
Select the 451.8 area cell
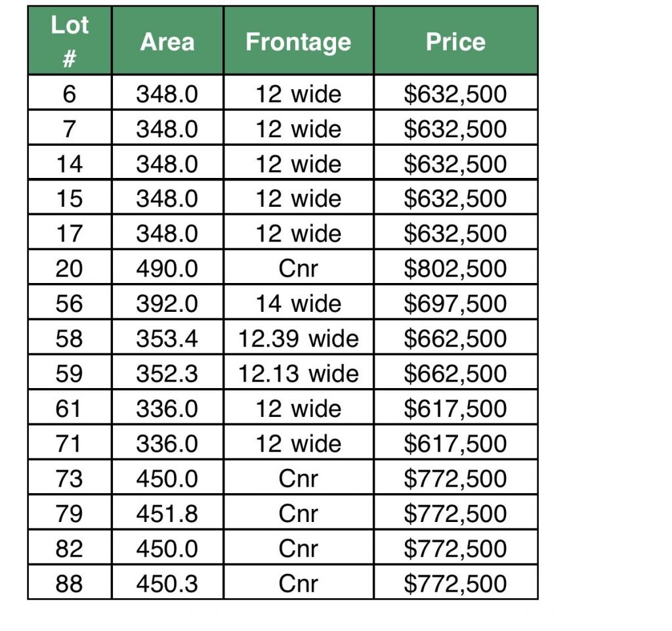167,513
